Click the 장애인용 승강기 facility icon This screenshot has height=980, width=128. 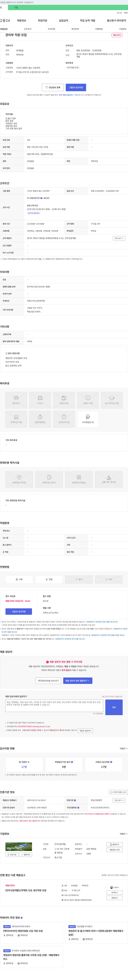tap(49, 480)
